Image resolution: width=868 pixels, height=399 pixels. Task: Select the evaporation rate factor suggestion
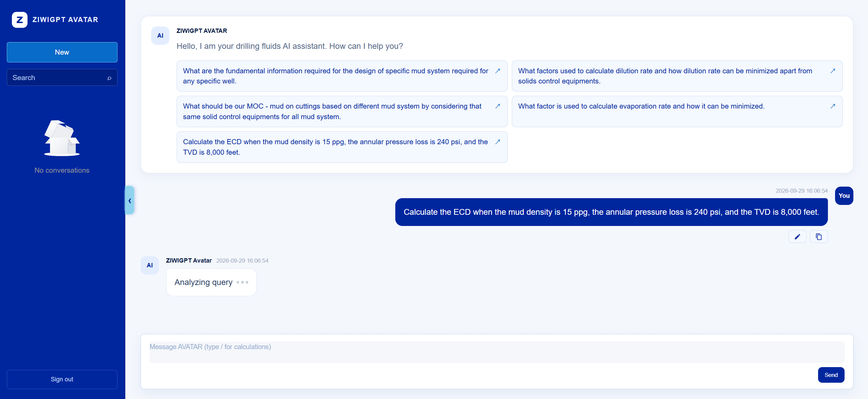(677, 112)
